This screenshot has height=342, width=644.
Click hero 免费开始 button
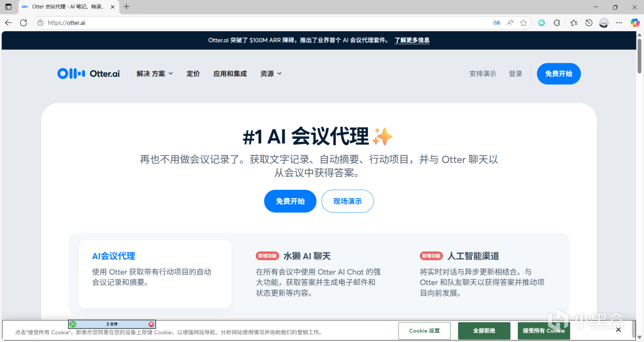pyautogui.click(x=290, y=201)
